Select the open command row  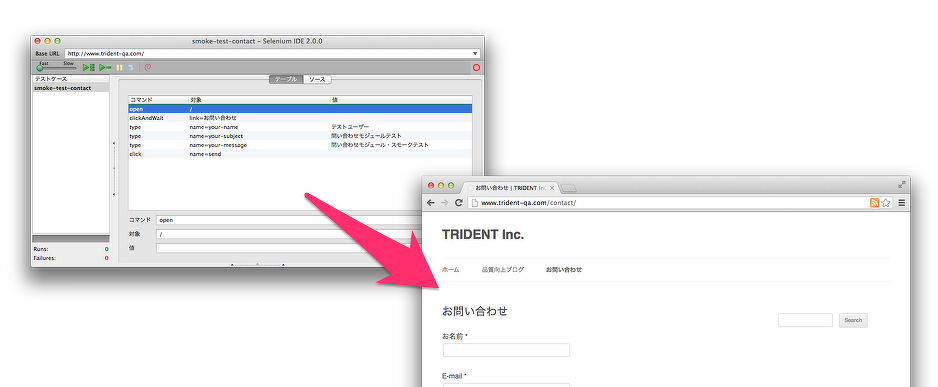(300, 109)
